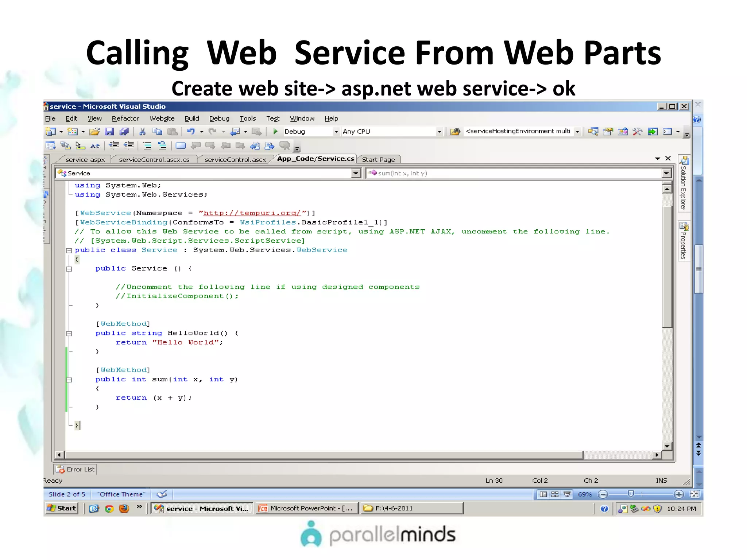This screenshot has height=560, width=747.
Task: Click Display Object Member List icon
Action: [50, 146]
